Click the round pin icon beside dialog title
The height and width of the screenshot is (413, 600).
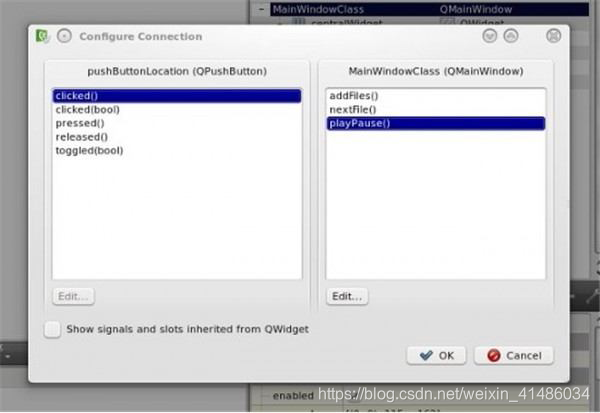[x=64, y=36]
